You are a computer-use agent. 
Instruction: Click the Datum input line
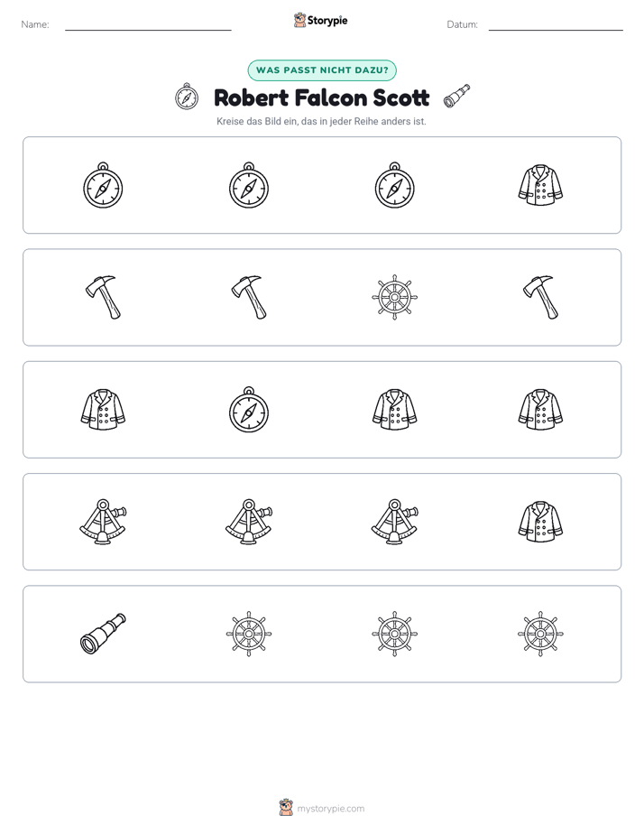tap(556, 25)
